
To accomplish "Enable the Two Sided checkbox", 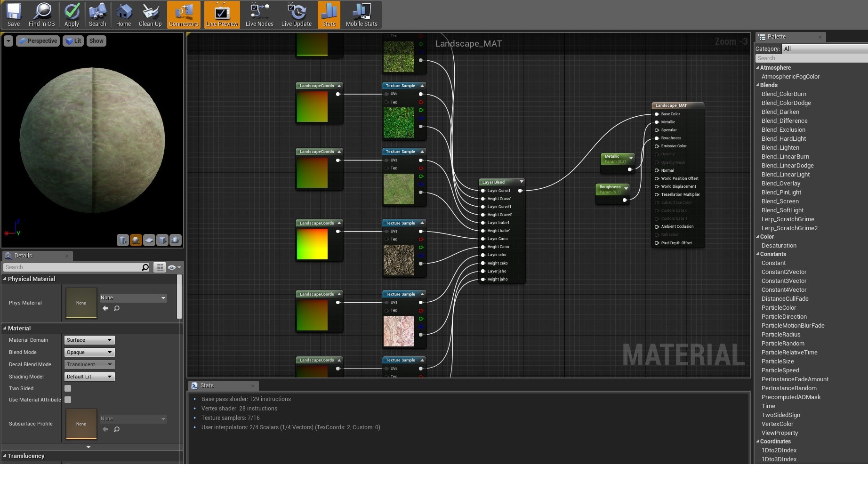I will click(68, 388).
